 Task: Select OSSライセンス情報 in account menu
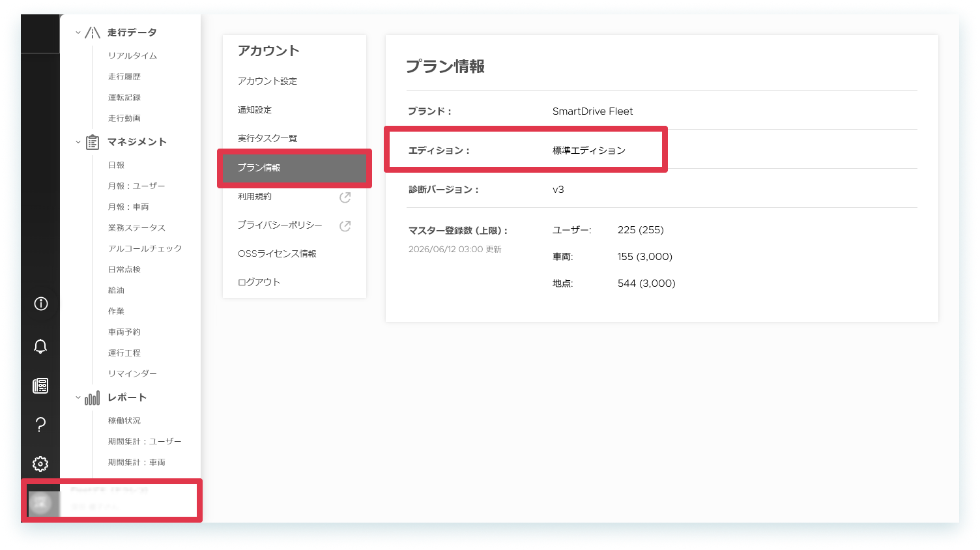[x=277, y=254]
